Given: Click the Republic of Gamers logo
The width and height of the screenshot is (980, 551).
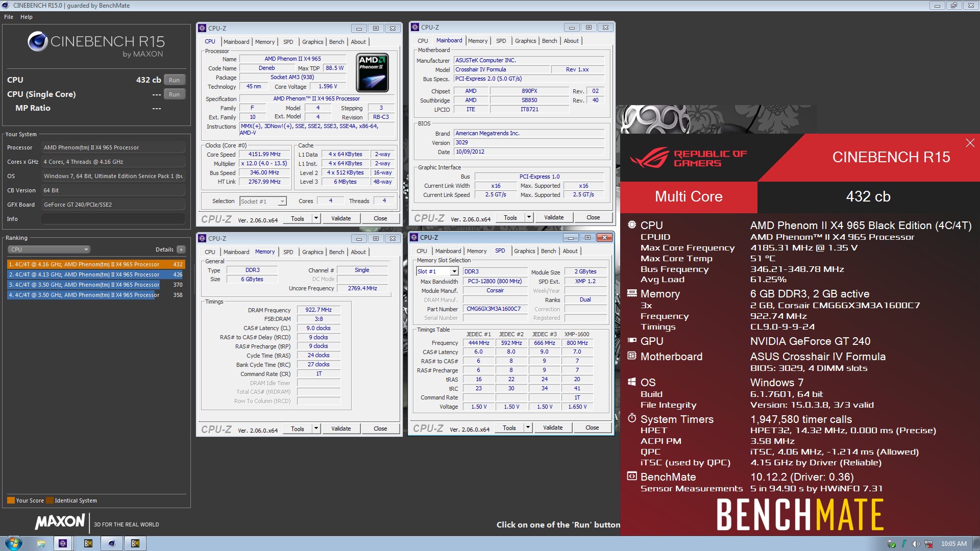Looking at the screenshot, I should pos(688,158).
